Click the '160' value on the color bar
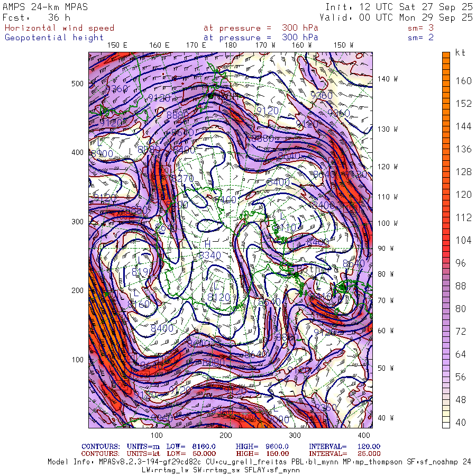476x476 pixels. pyautogui.click(x=463, y=81)
